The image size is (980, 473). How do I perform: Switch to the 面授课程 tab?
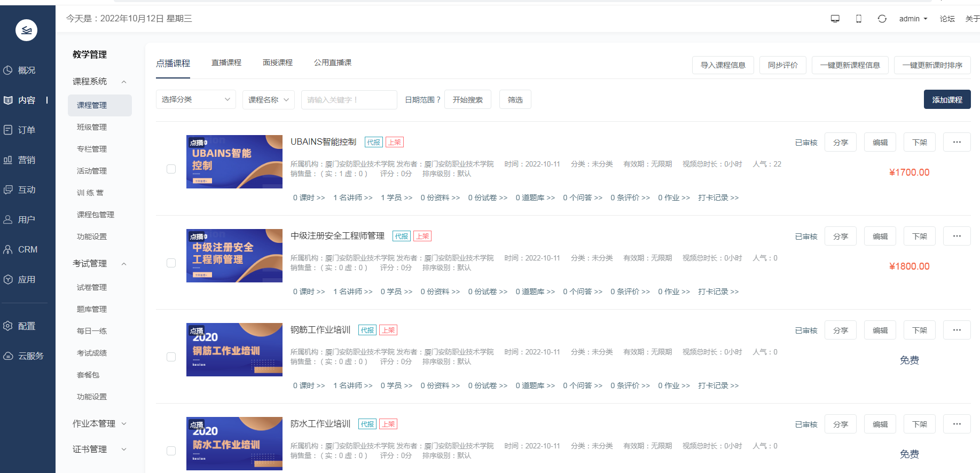[x=278, y=63]
